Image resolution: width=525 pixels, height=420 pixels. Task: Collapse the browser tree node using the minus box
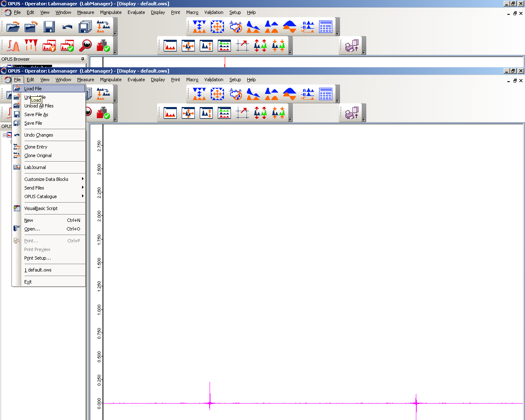[x=5, y=135]
